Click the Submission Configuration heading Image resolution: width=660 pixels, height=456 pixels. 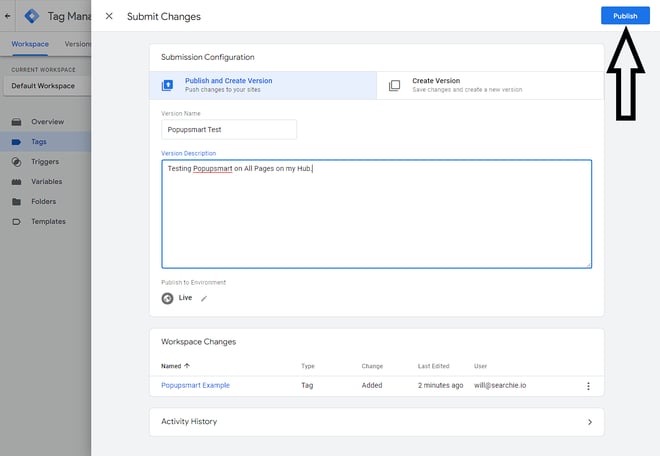click(x=208, y=57)
